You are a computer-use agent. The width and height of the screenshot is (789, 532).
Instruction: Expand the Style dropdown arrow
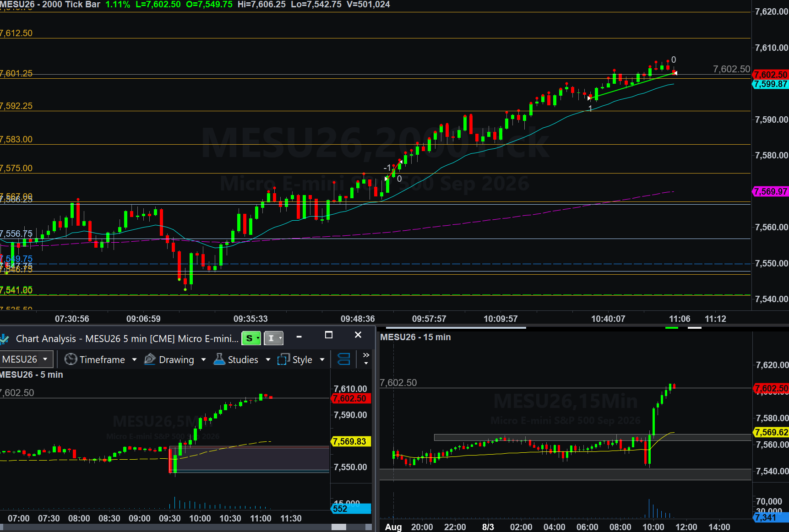tap(322, 360)
